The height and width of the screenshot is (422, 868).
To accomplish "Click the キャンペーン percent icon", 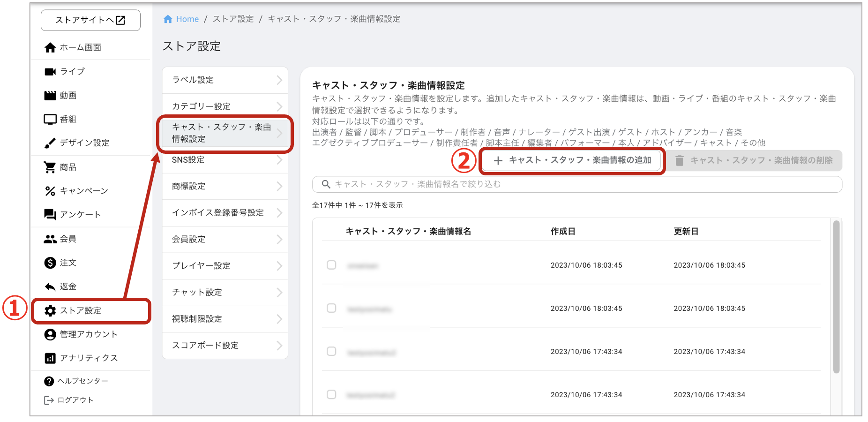I will 50,191.
